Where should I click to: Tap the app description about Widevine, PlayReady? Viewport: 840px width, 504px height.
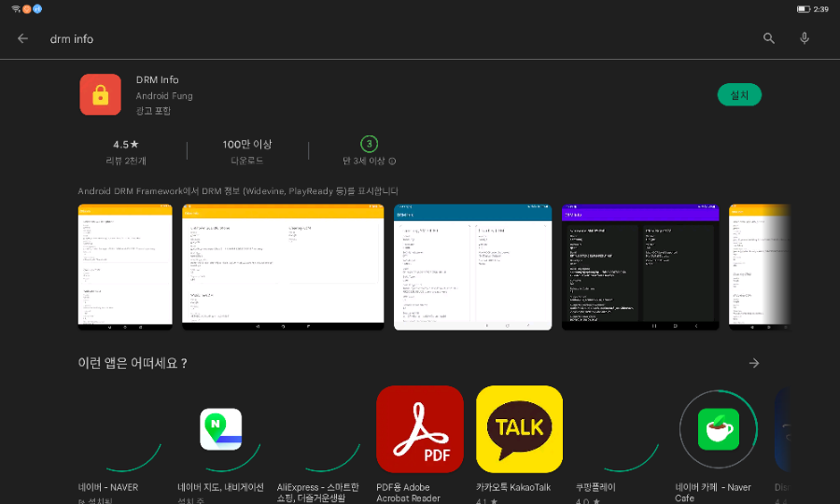238,191
